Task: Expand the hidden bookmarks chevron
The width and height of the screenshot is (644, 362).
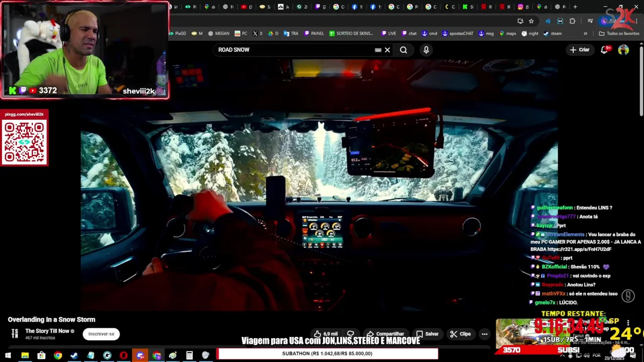Action: pyautogui.click(x=585, y=33)
